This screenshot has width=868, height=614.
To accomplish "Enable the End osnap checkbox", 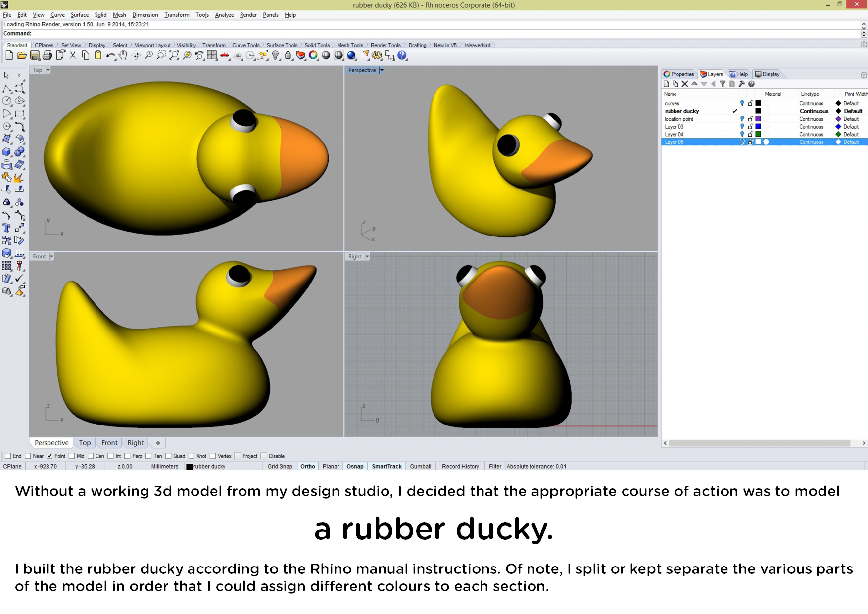I will tap(8, 456).
